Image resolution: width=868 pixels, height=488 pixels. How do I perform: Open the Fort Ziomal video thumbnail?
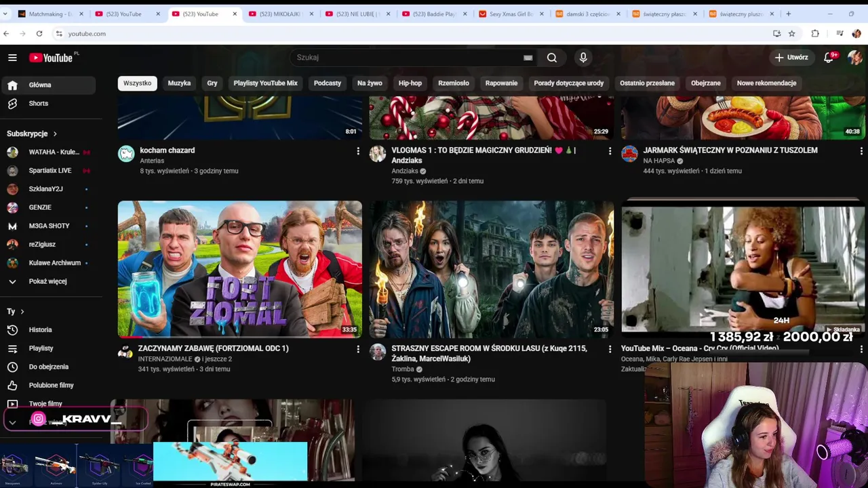240,269
